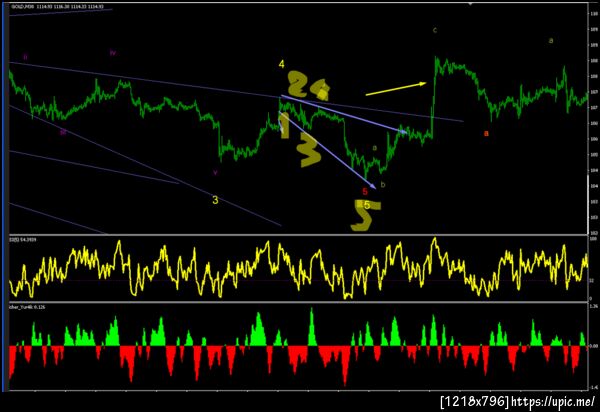
Task: Select the orange wave label a
Action: coord(486,133)
